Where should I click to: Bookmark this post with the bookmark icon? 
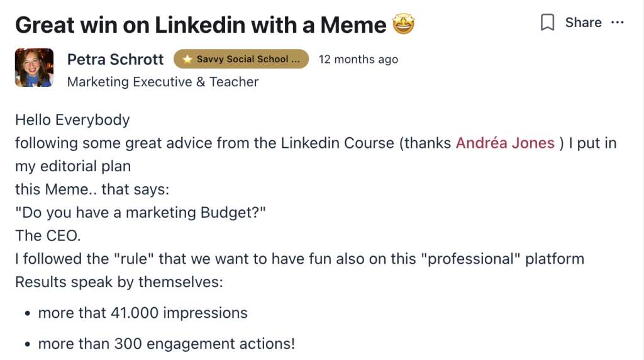(548, 23)
